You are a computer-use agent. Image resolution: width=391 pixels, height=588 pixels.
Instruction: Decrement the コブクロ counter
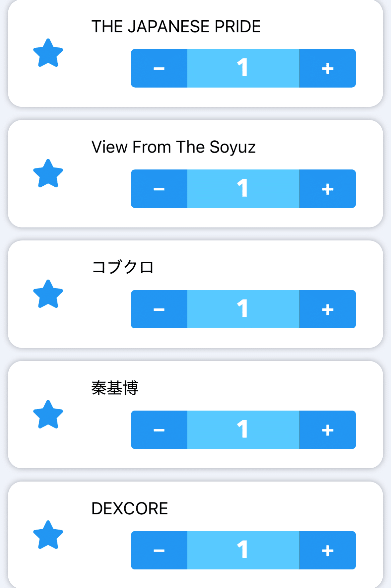(x=159, y=309)
